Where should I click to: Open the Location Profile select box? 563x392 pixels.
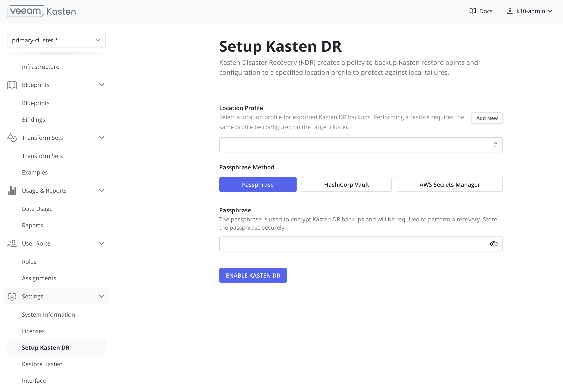[361, 145]
